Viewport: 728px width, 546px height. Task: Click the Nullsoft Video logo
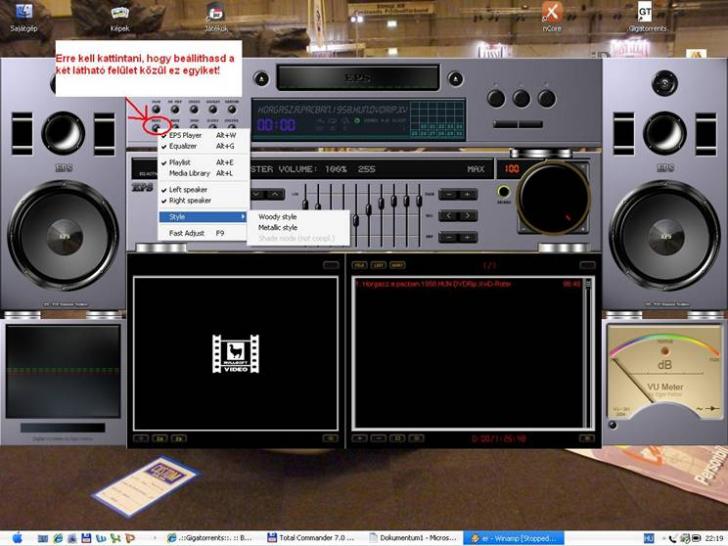point(235,354)
